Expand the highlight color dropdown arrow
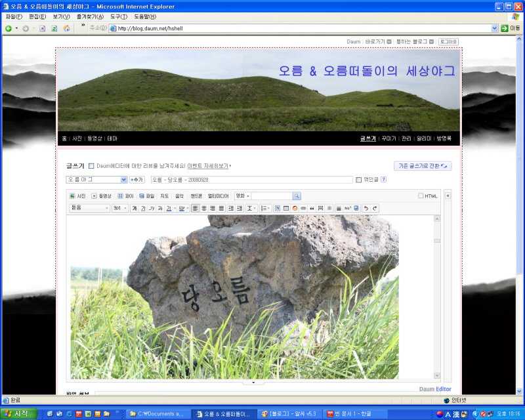Screen dimensions: 525x420 [188, 208]
